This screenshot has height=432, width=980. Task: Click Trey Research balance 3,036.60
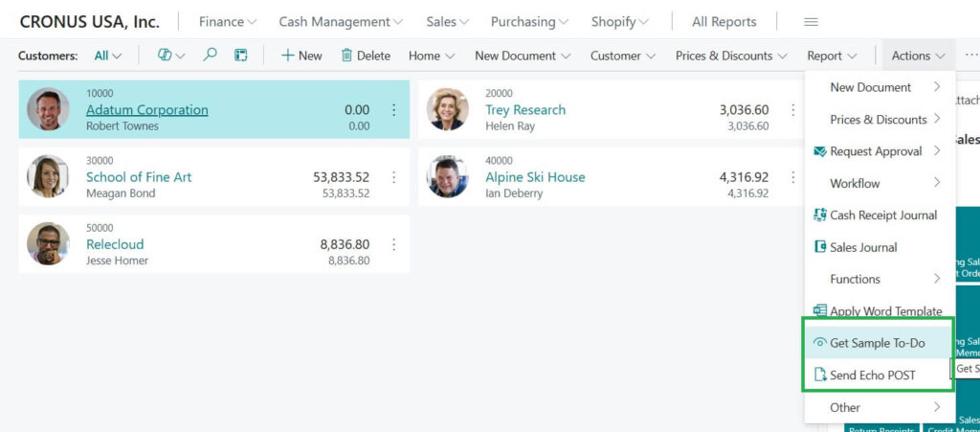(744, 110)
